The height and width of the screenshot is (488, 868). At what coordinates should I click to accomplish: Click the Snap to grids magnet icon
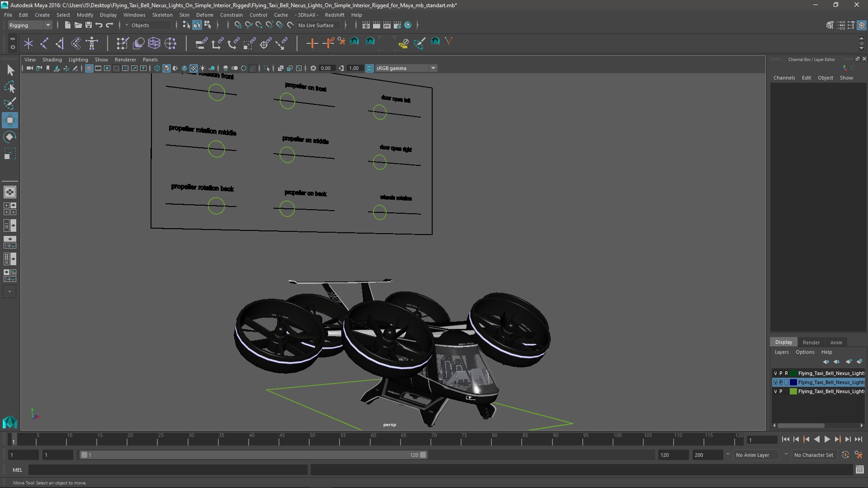click(238, 25)
